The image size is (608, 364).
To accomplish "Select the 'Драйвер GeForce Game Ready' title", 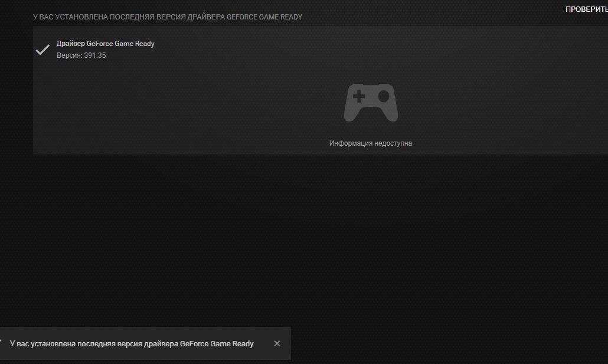I will [x=106, y=44].
